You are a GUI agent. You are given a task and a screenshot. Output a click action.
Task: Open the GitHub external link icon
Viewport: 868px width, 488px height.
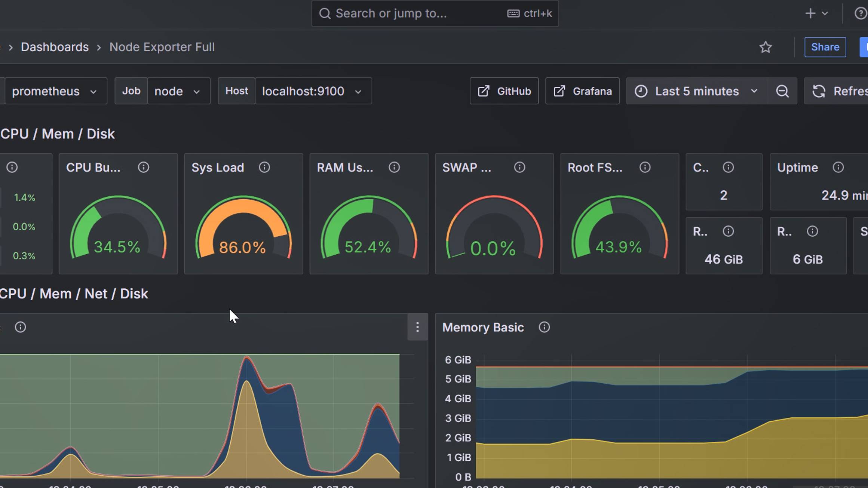[484, 90]
